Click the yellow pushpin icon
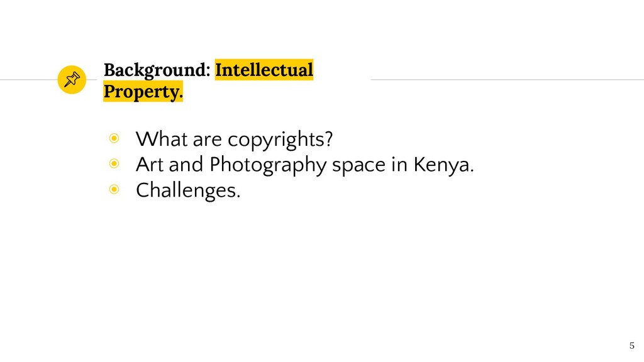Screen dimensions: 644x362 [72, 80]
